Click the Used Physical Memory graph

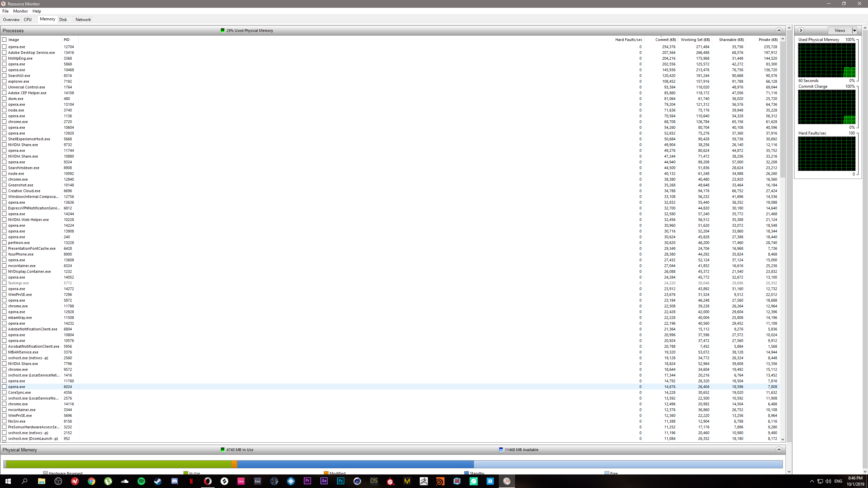point(827,60)
